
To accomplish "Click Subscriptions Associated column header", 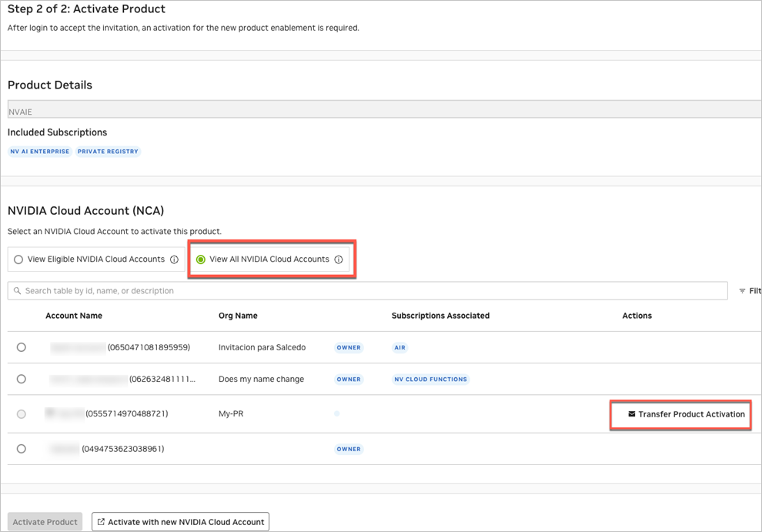I will (x=441, y=316).
